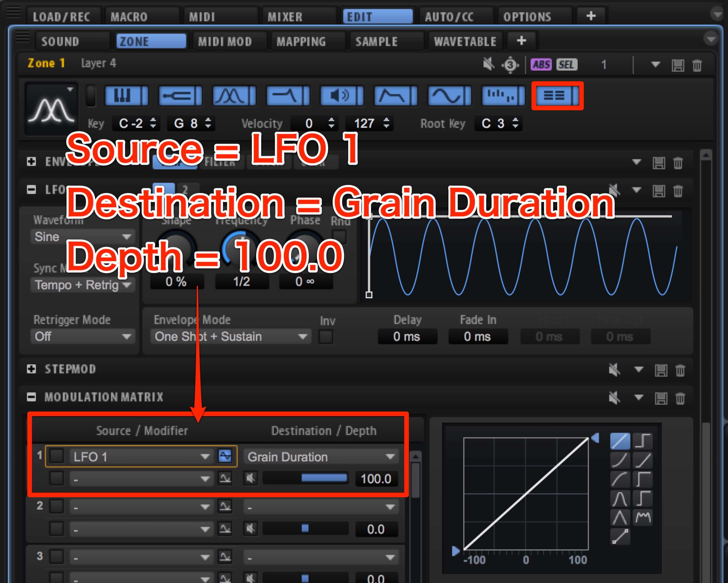This screenshot has height=583, width=728.
Task: Delete the Zone 1 preset with trash icon
Action: point(697,65)
